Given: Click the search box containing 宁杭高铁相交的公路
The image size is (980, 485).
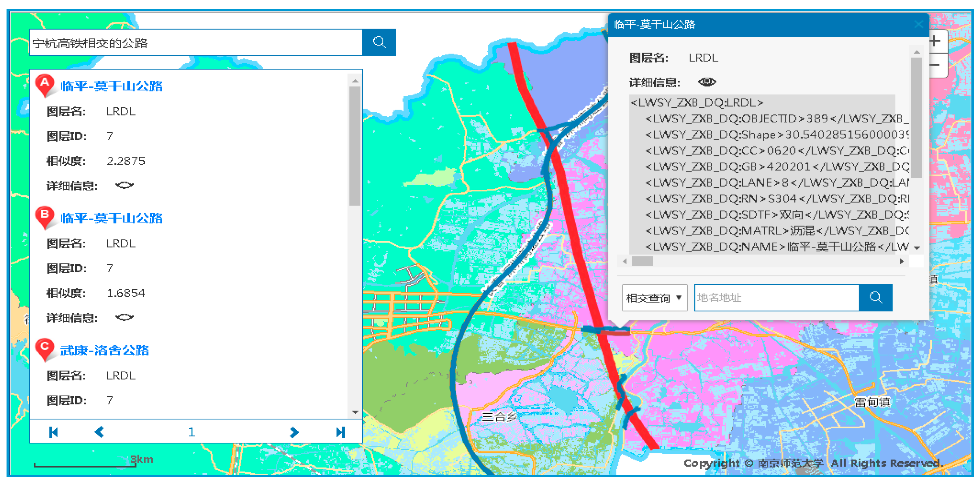Looking at the screenshot, I should coord(196,42).
